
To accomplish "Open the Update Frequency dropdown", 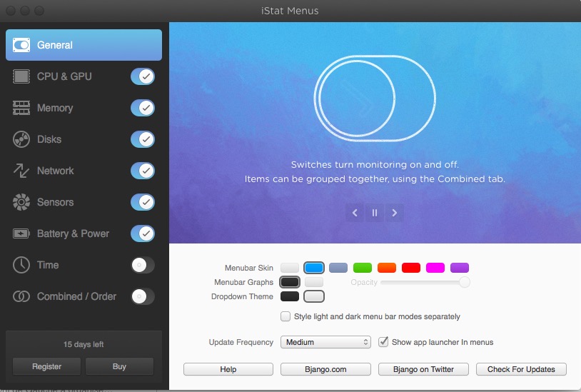I will click(x=325, y=342).
